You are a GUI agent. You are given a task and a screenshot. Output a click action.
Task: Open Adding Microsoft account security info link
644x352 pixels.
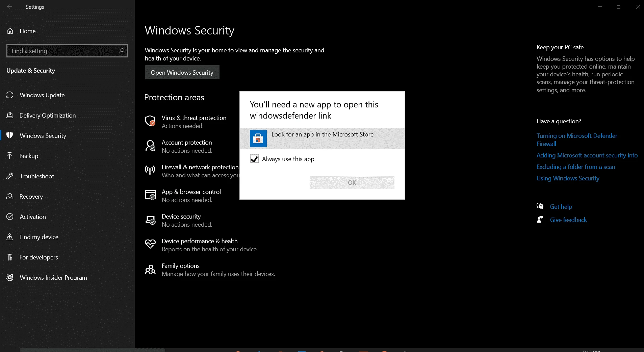coord(587,155)
